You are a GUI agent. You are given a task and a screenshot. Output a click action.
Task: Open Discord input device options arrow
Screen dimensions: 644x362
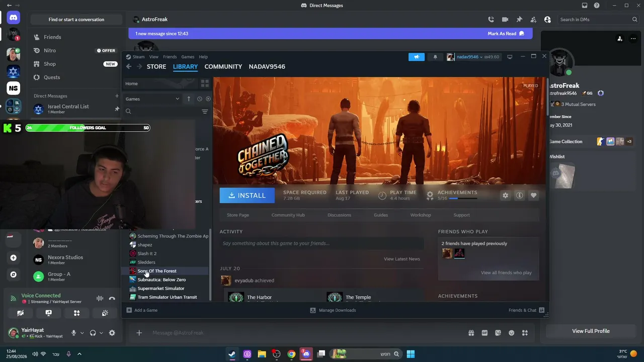pyautogui.click(x=82, y=333)
